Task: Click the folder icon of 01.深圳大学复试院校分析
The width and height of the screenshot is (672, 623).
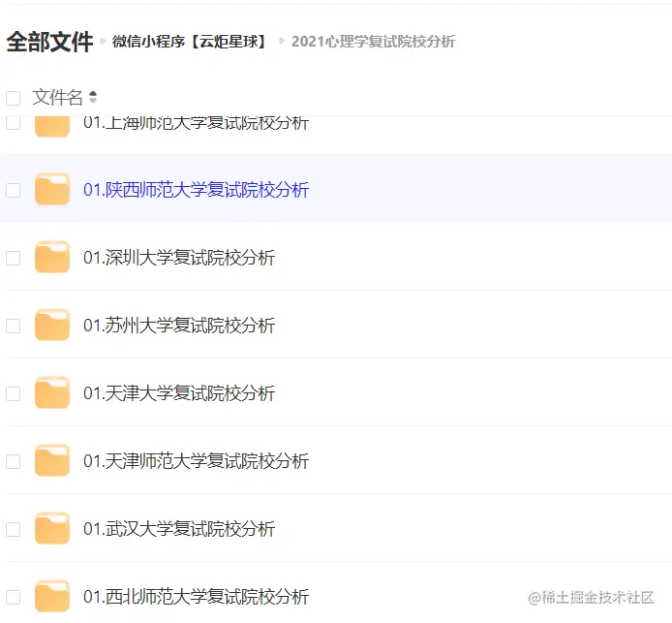Action: tap(52, 257)
